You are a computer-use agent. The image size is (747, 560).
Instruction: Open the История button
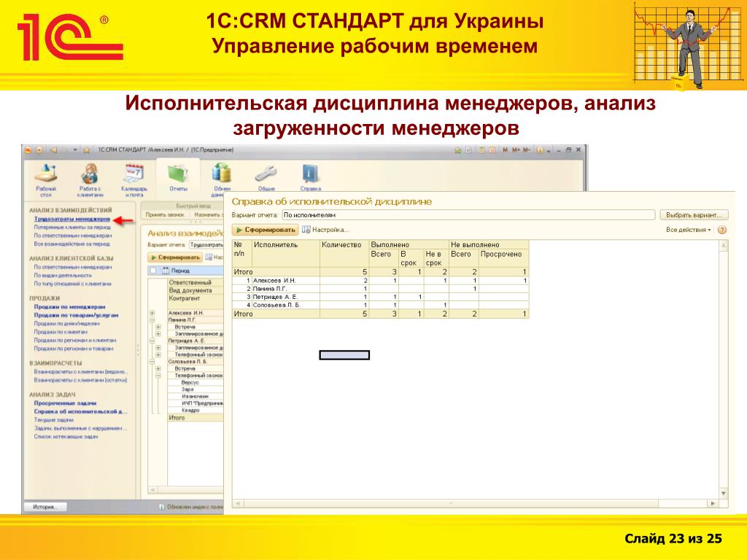45,507
